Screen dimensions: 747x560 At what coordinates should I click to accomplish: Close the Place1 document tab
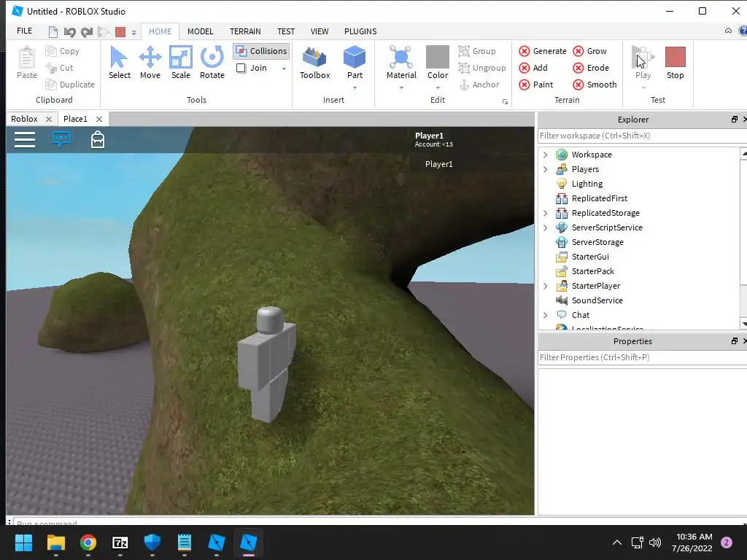pyautogui.click(x=99, y=119)
